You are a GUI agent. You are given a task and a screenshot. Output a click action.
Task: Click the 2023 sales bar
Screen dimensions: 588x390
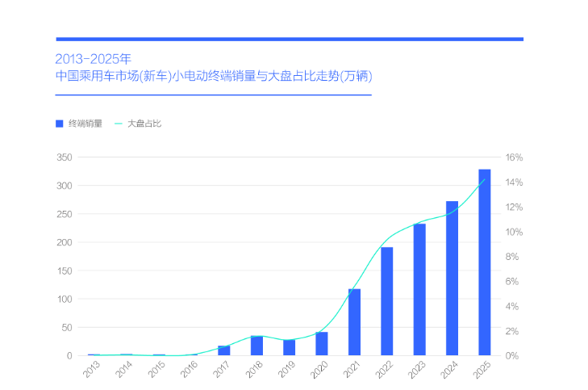419,290
